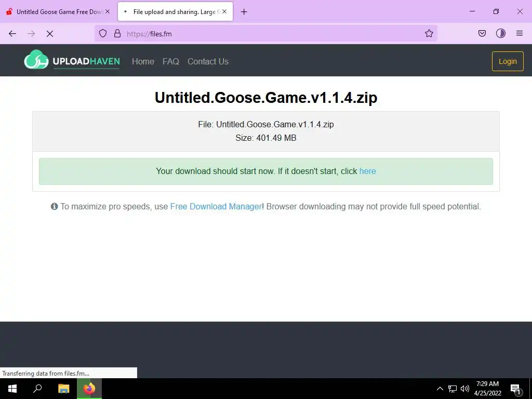532x399 pixels.
Task: Close the Firefox window
Action: point(520,11)
